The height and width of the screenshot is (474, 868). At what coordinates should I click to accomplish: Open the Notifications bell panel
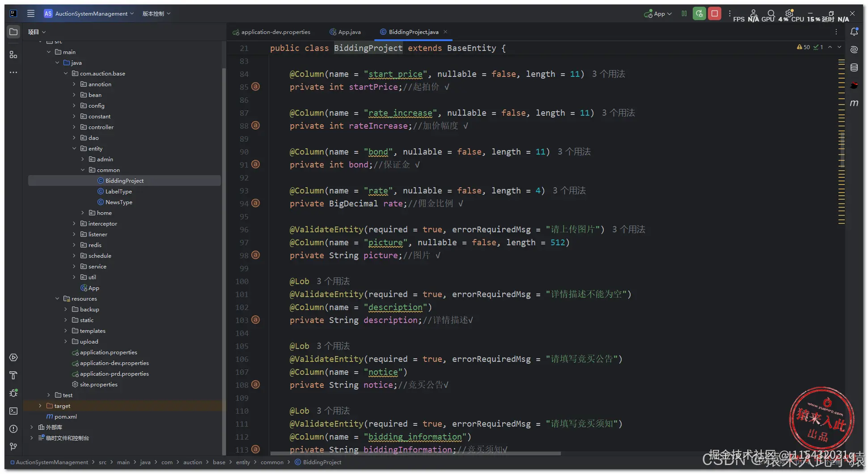point(854,32)
